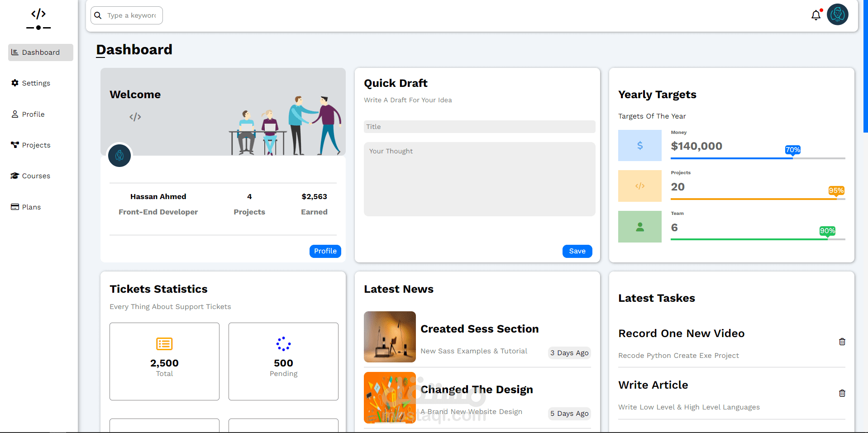This screenshot has height=433, width=868.
Task: Click the blue Profile button
Action: pos(325,251)
